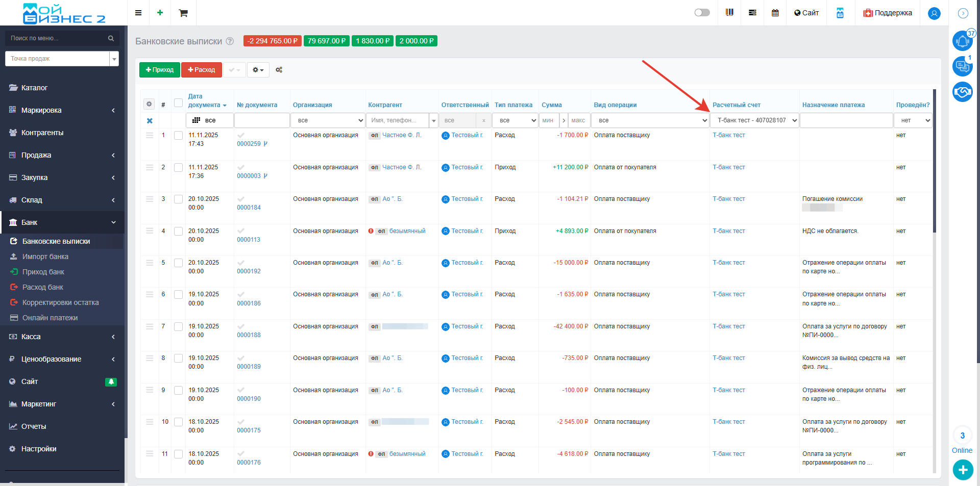Click the notification bell with badge 37
980x486 pixels.
click(x=962, y=41)
